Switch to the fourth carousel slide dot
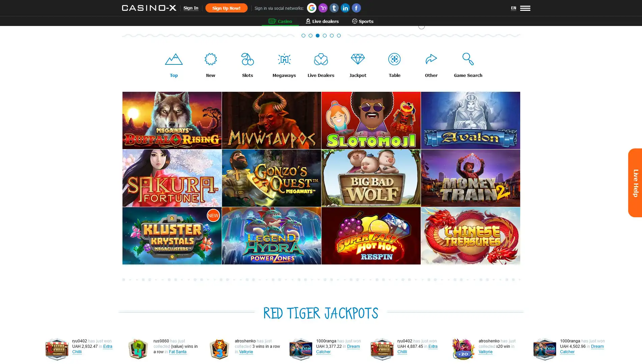This screenshot has width=642, height=364. point(325,35)
